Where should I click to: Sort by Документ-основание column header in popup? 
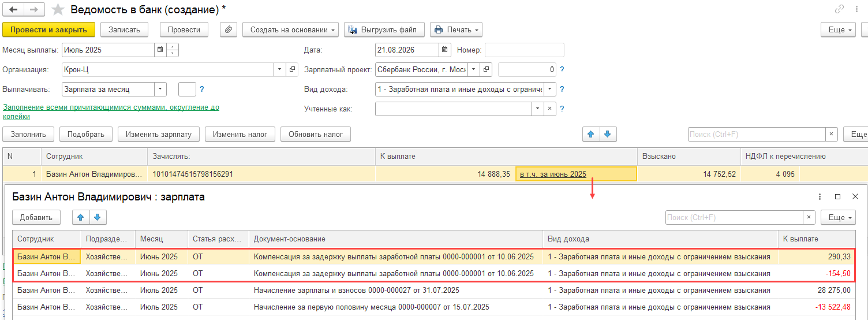coord(396,239)
